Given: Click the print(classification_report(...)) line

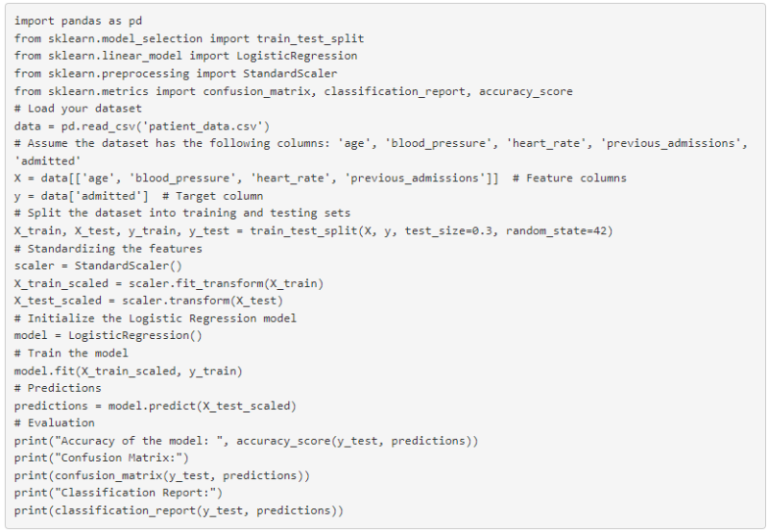Looking at the screenshot, I should coord(179,511).
